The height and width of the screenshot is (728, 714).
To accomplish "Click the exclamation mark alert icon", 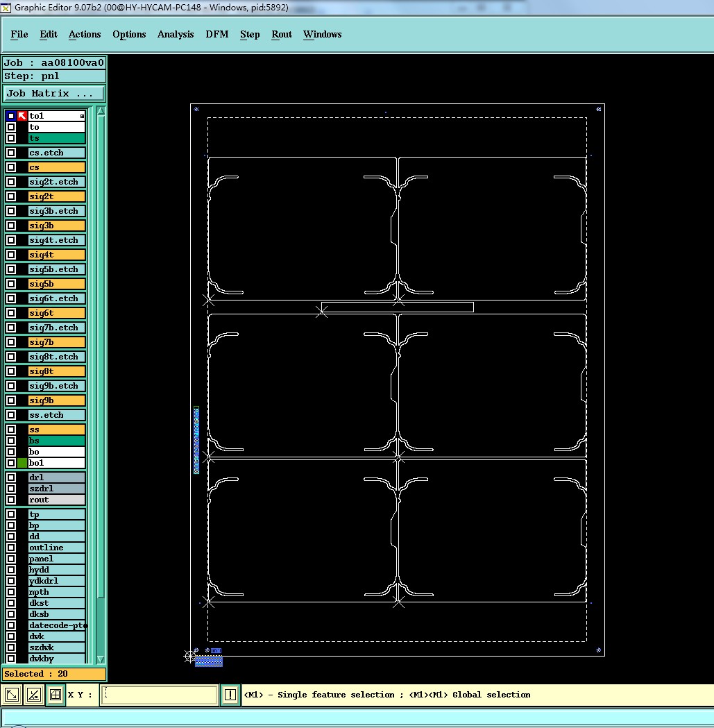I will click(230, 695).
